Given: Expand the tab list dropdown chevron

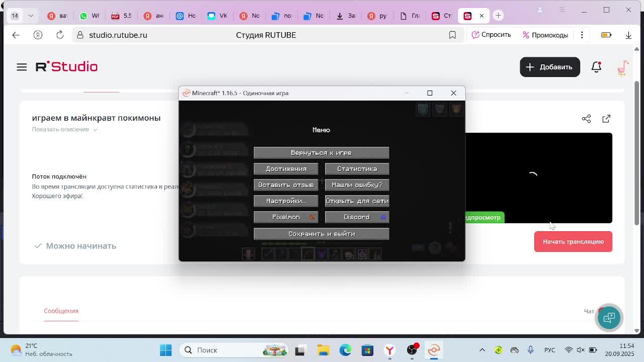Looking at the screenshot, I should click(31, 16).
